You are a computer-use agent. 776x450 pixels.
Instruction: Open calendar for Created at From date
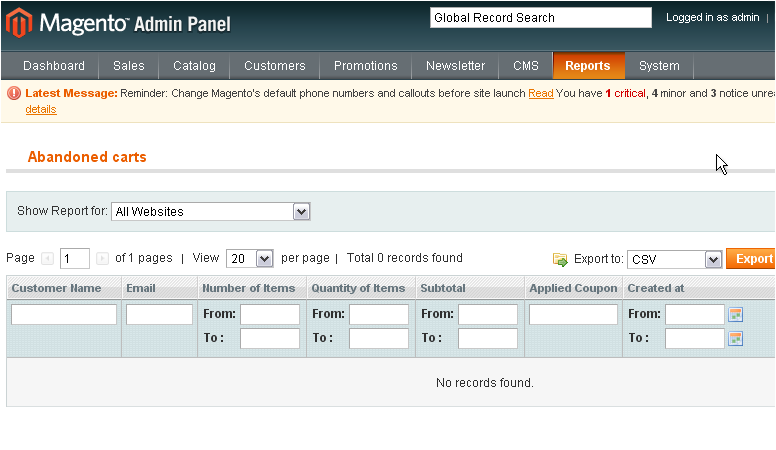click(736, 314)
